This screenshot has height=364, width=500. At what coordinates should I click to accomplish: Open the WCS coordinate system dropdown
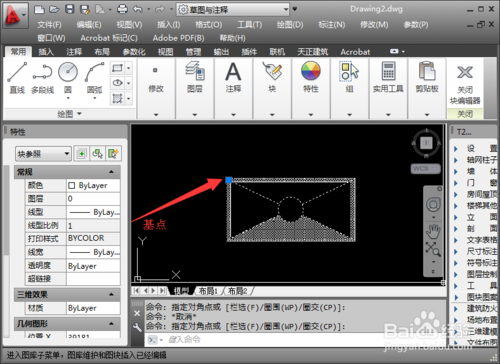tap(425, 169)
